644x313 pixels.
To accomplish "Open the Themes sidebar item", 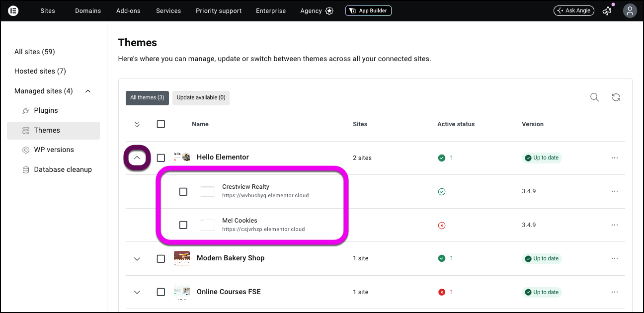I will [54, 130].
